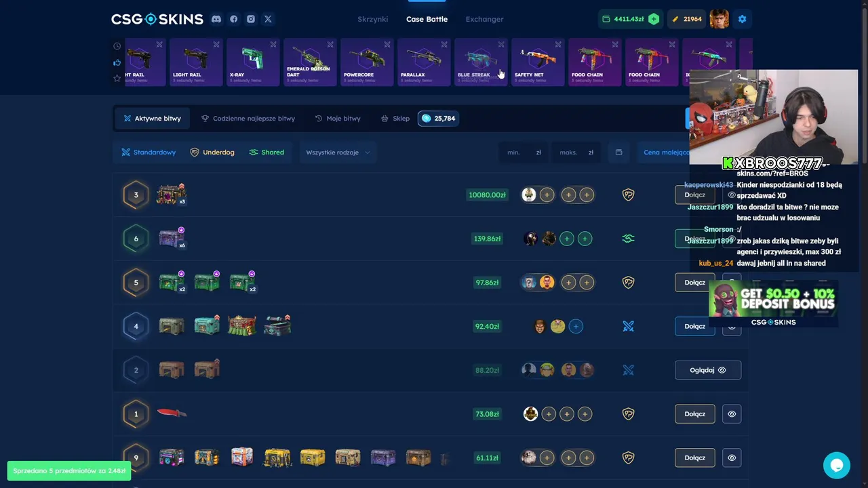Screen dimensions: 868x488
Task: Switch to Aktywne bitwy tab
Action: [152, 119]
